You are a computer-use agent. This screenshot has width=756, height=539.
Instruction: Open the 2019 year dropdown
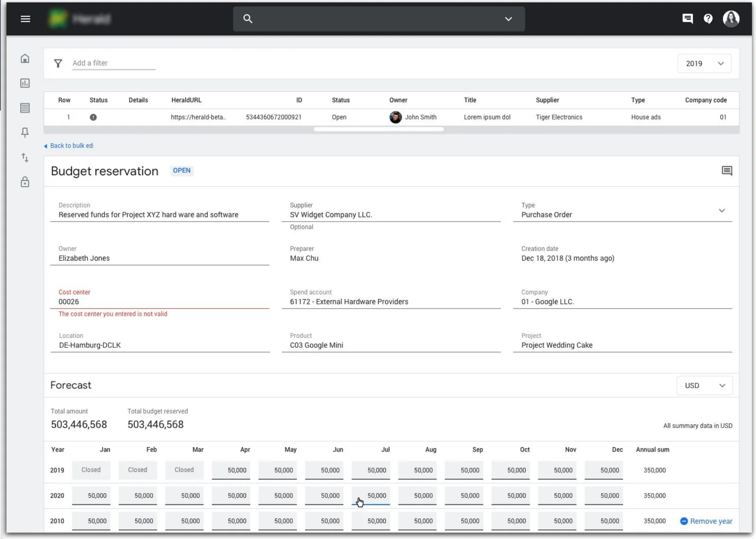pos(704,63)
